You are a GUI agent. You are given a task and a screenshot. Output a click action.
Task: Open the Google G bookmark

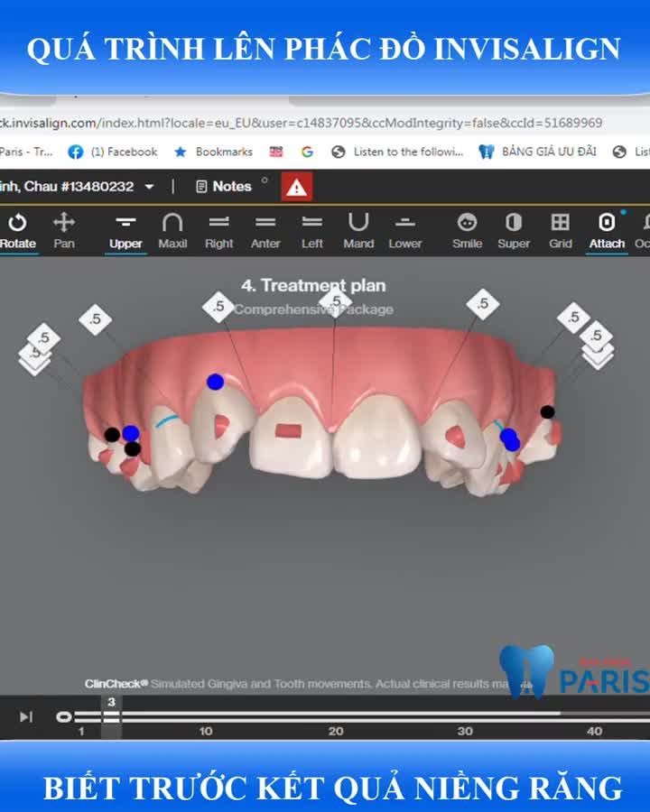[x=307, y=152]
